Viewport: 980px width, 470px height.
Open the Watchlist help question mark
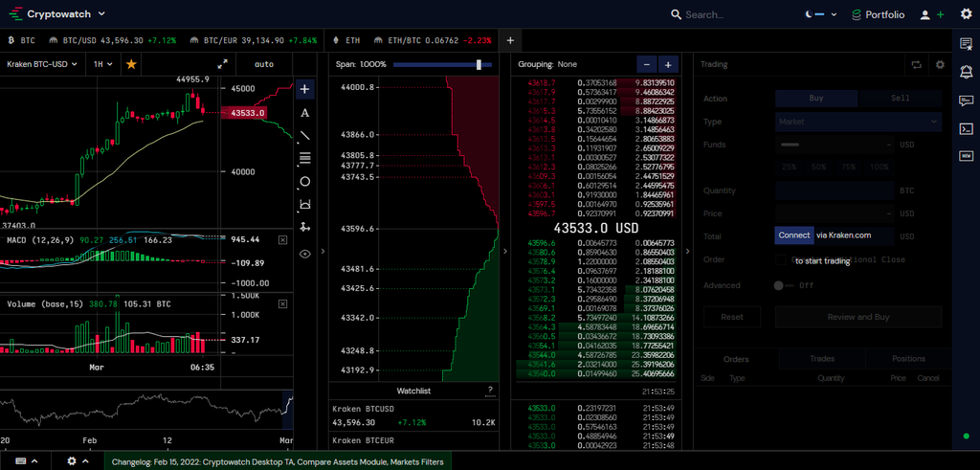point(491,392)
